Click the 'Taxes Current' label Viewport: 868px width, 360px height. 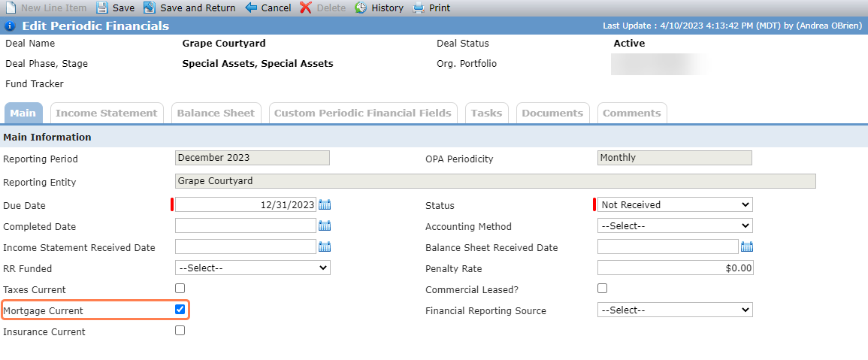(x=35, y=289)
